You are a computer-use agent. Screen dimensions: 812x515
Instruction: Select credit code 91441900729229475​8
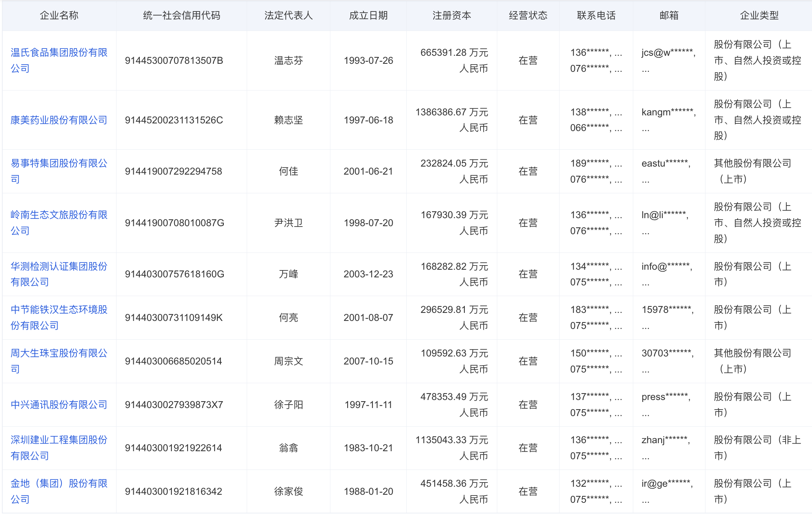pyautogui.click(x=173, y=171)
